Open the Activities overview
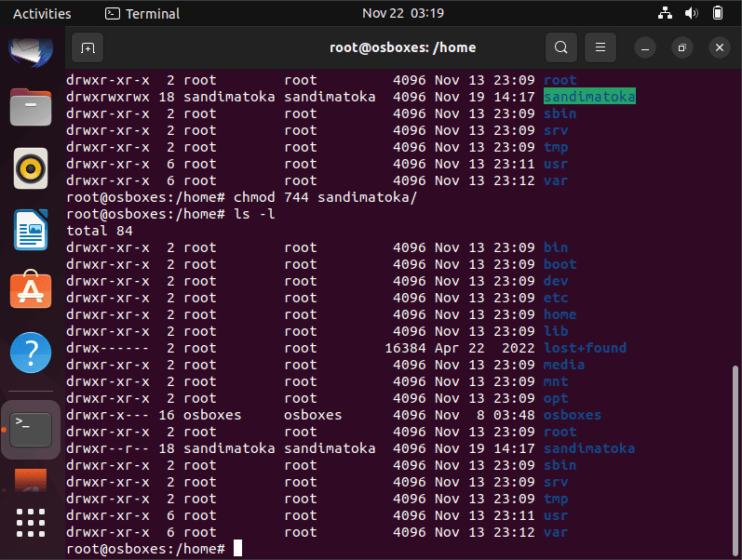This screenshot has width=742, height=560. [x=42, y=14]
